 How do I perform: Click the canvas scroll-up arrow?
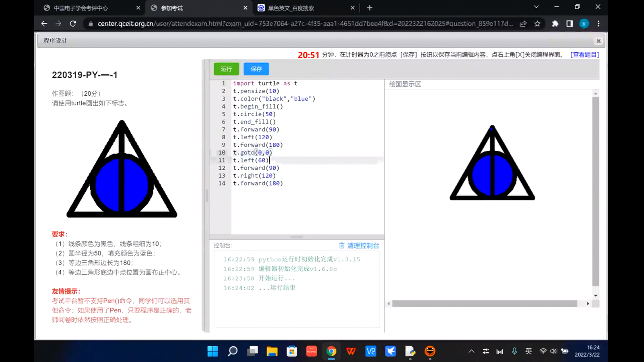pyautogui.click(x=596, y=93)
